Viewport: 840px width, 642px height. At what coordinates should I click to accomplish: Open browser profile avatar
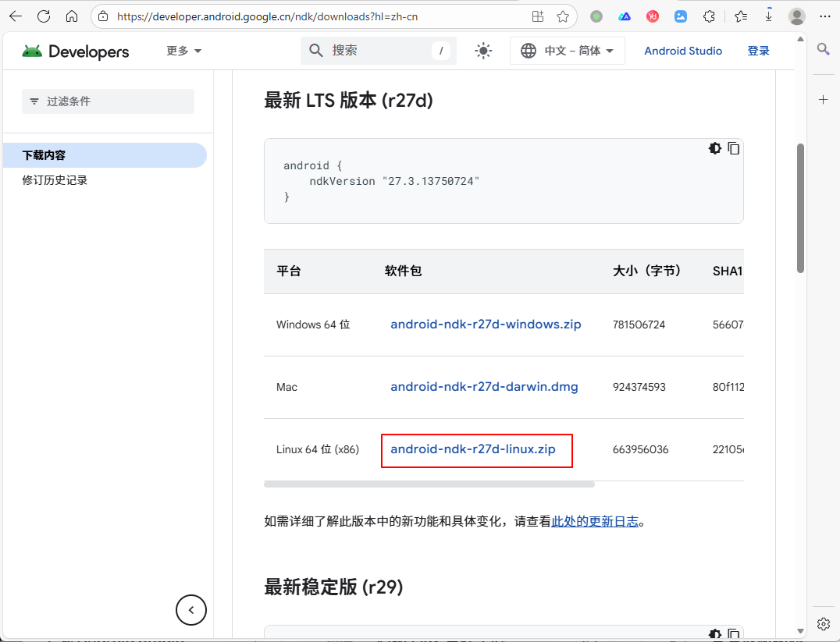coord(797,16)
